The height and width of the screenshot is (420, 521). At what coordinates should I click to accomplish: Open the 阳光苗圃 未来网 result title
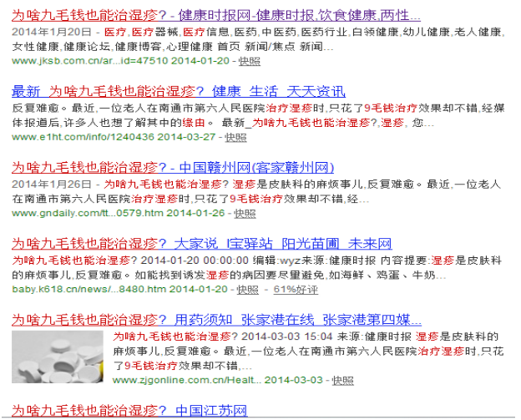tap(201, 244)
